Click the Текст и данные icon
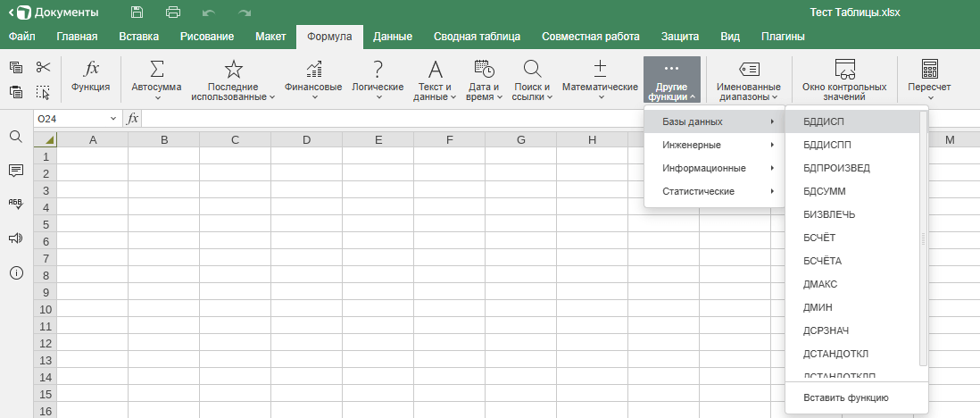The width and height of the screenshot is (980, 418). click(x=435, y=69)
